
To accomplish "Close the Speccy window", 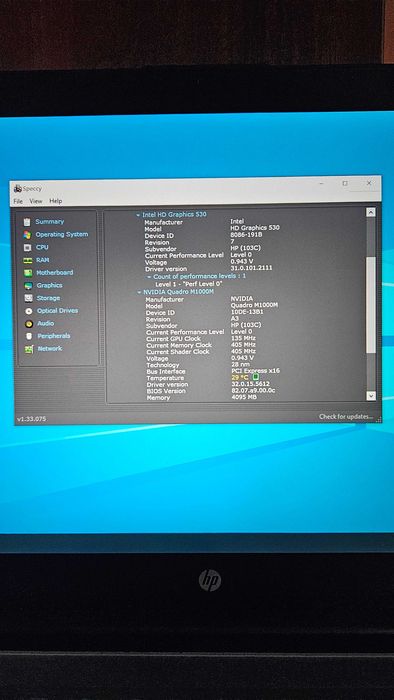I will [369, 183].
